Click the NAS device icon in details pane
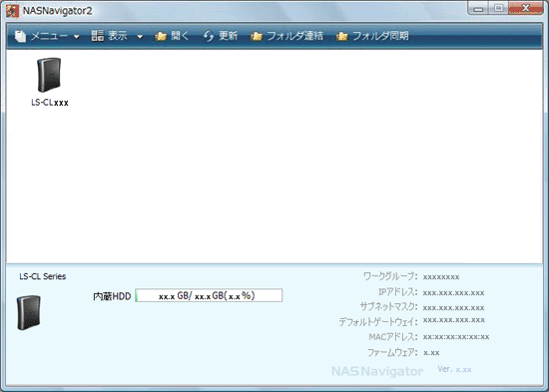 pyautogui.click(x=29, y=312)
